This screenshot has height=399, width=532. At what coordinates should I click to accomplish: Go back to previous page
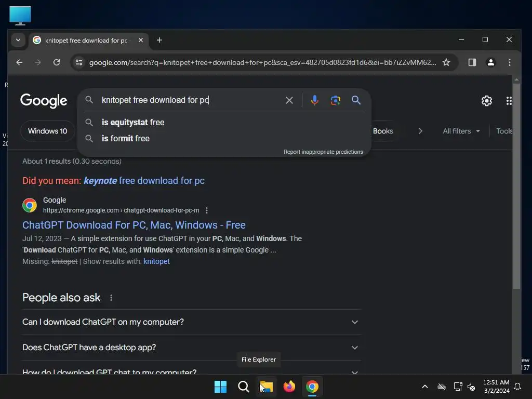pyautogui.click(x=19, y=62)
